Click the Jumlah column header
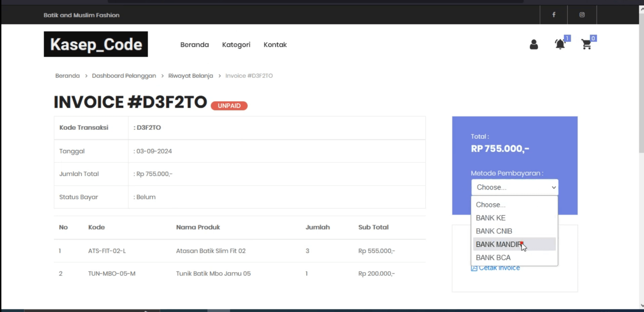This screenshot has width=644, height=312. [x=317, y=227]
